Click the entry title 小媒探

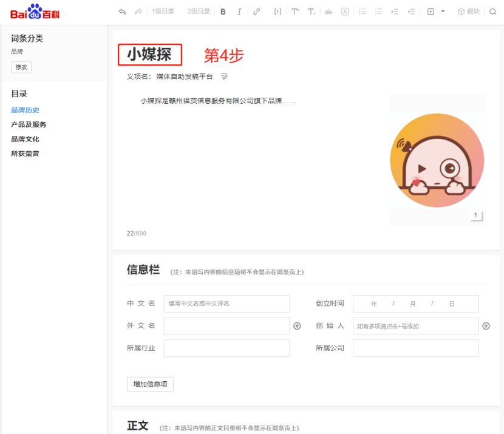point(150,54)
